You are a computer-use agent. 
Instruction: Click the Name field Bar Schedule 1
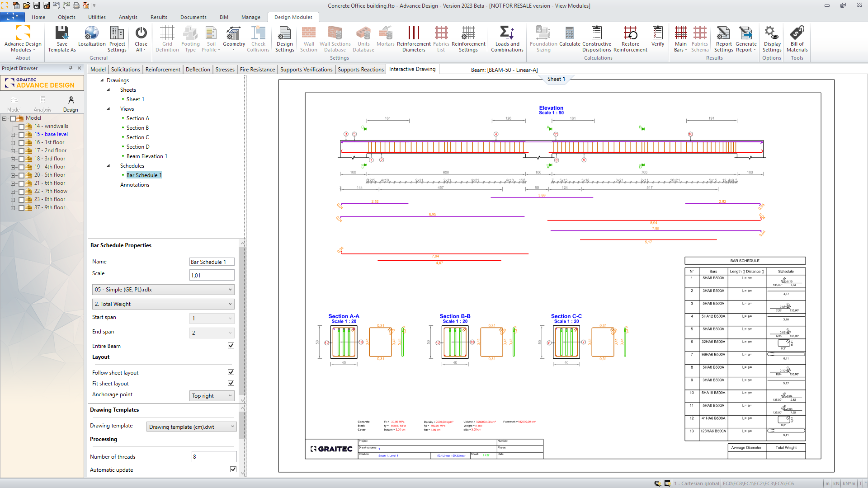pos(212,262)
